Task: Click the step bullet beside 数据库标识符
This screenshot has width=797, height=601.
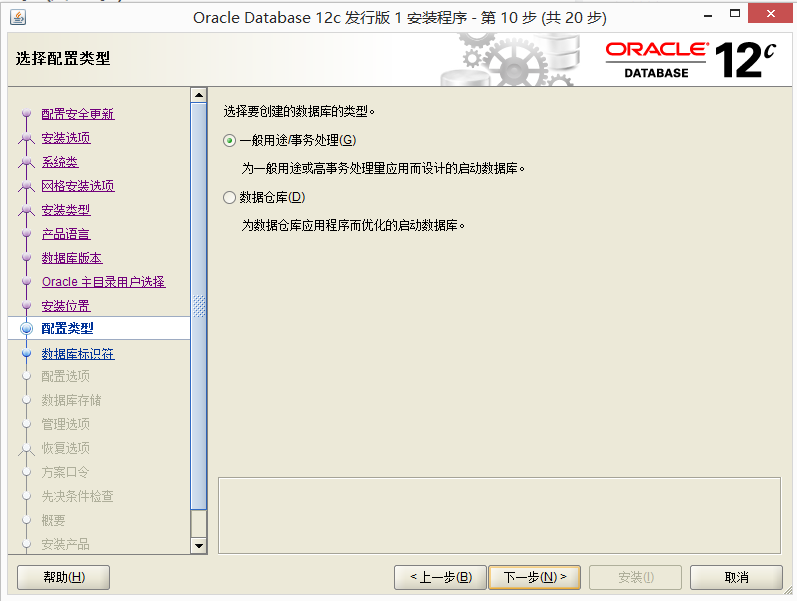Action: pos(26,353)
